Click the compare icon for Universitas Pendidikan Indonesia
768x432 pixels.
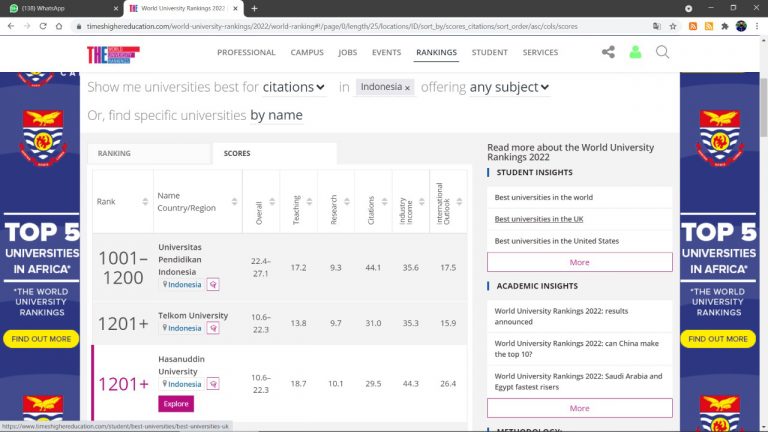tap(213, 285)
